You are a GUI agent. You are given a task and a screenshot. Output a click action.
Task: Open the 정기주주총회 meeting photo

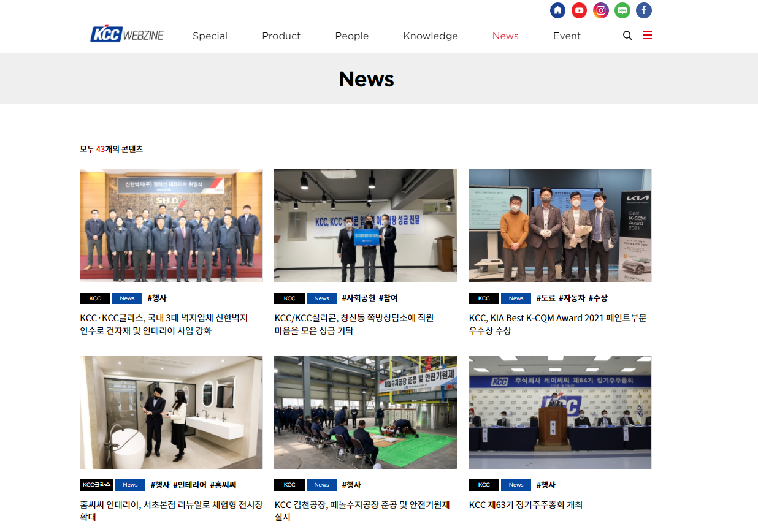[560, 412]
